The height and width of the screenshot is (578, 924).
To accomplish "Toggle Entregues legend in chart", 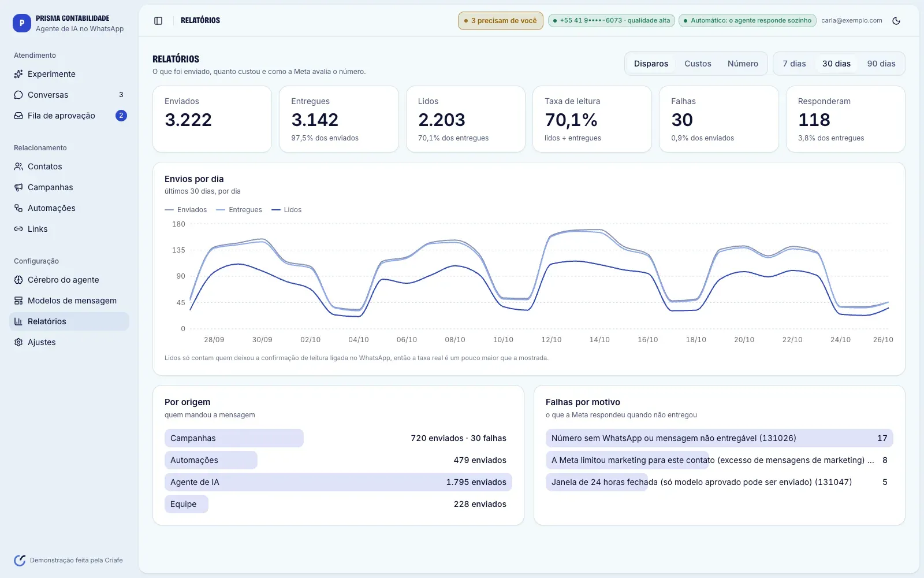I will pyautogui.click(x=239, y=210).
